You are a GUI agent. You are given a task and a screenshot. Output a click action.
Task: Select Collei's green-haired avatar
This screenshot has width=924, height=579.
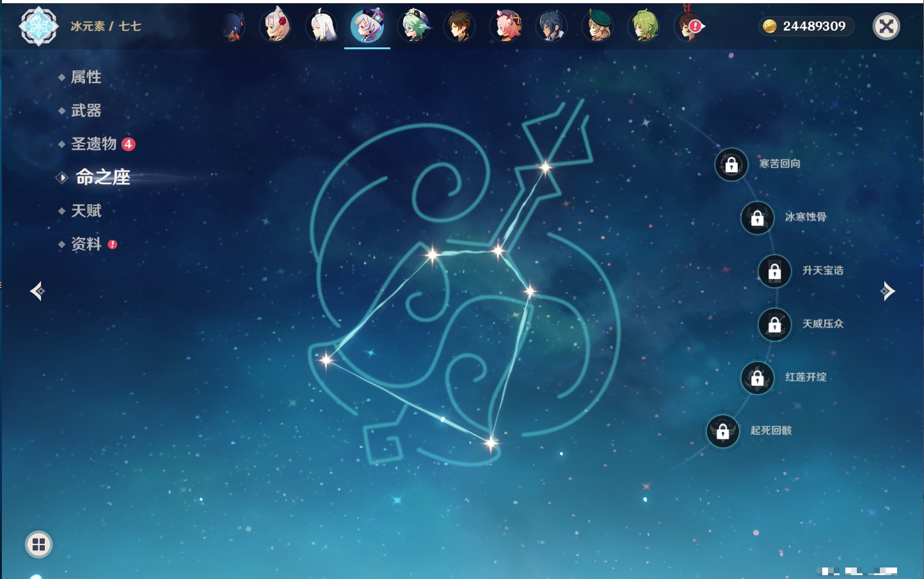[x=644, y=26]
